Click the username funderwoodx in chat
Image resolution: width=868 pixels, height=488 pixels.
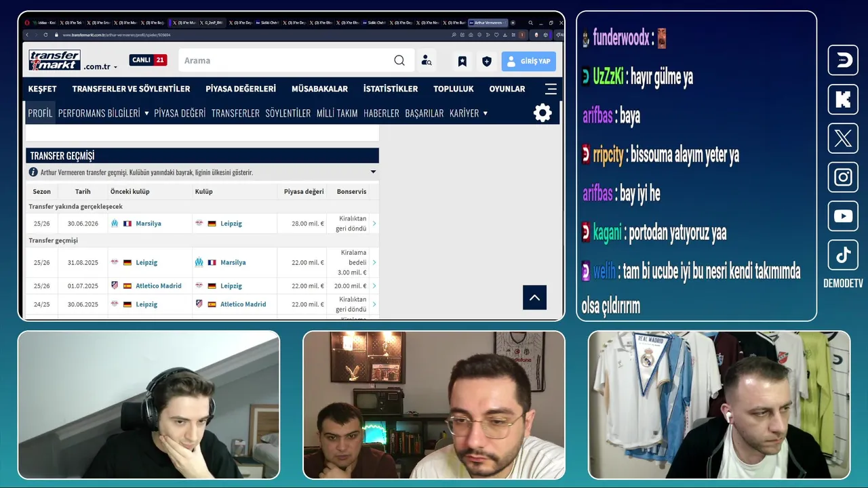[621, 39]
